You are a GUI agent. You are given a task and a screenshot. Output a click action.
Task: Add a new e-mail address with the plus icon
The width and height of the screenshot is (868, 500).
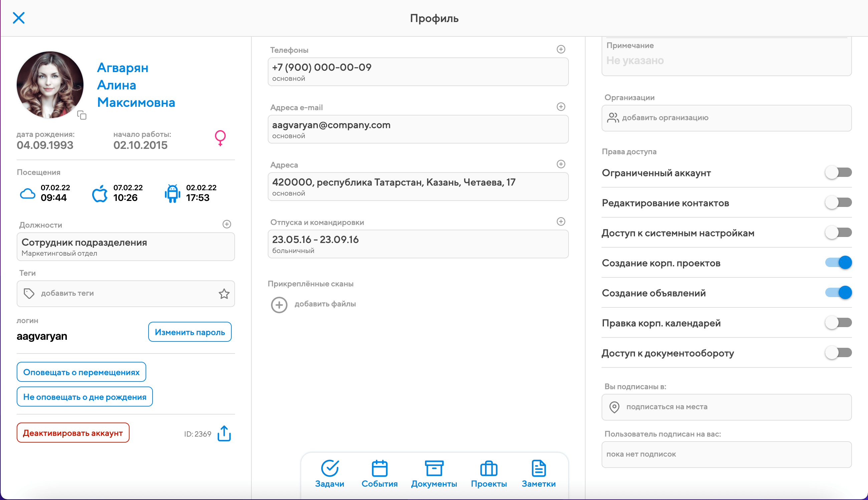561,107
